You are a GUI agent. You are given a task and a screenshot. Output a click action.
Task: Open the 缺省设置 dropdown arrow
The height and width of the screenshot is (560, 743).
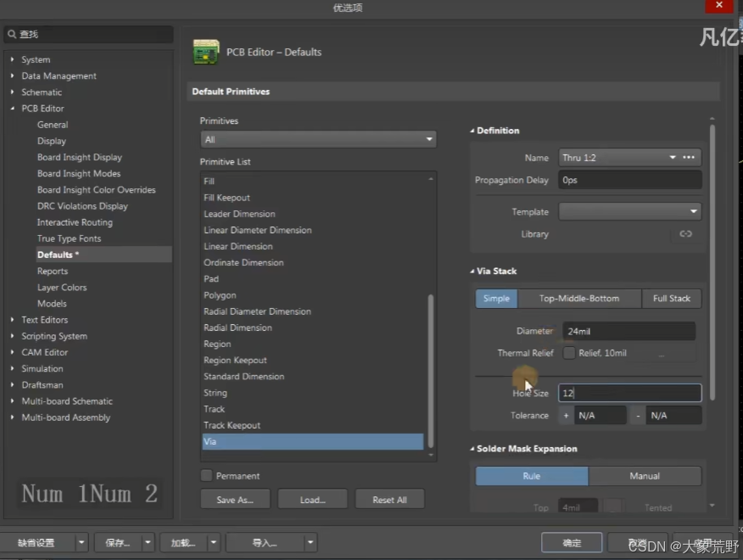tap(81, 542)
